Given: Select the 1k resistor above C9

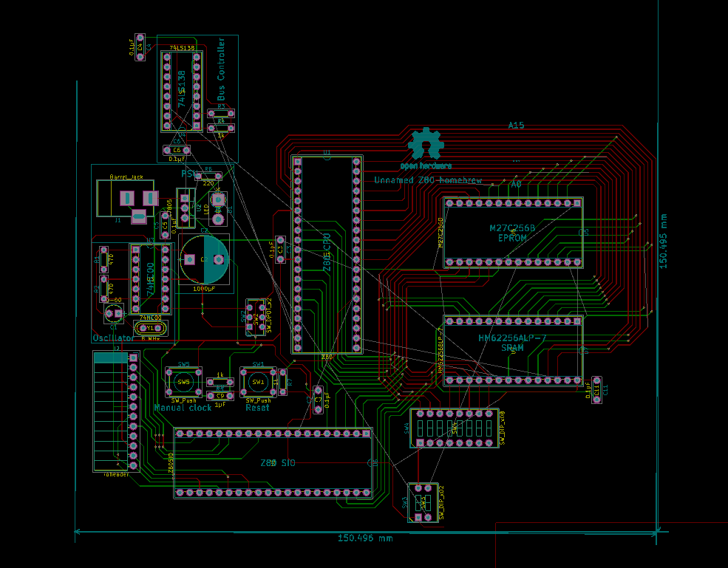Looking at the screenshot, I should (x=220, y=382).
